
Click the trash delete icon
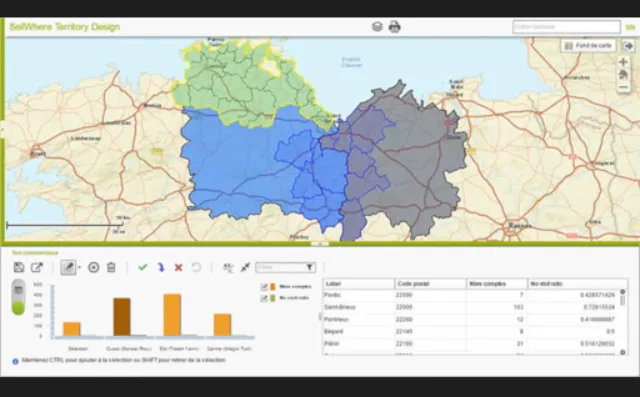pyautogui.click(x=111, y=267)
